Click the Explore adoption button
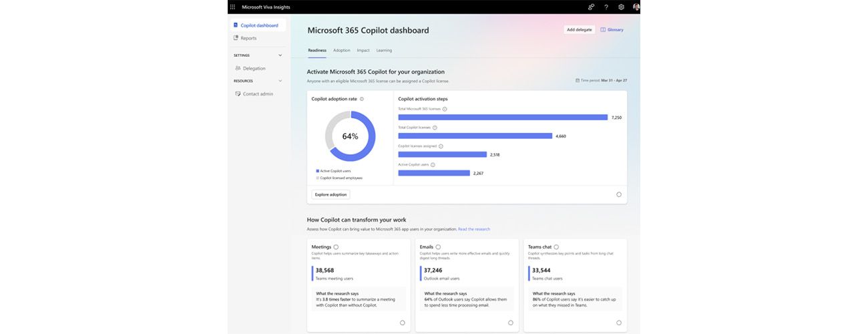The height and width of the screenshot is (334, 868). (x=331, y=194)
